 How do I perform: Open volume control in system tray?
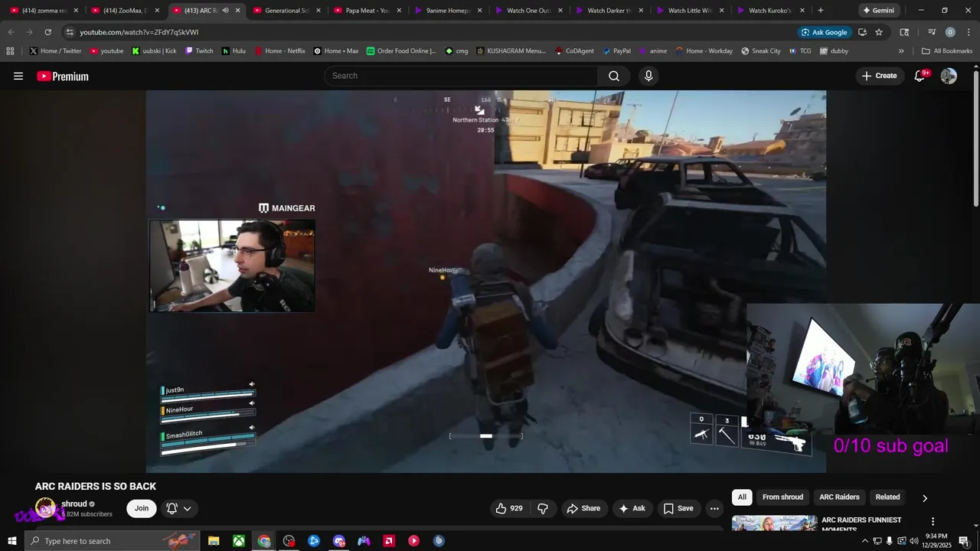tap(914, 541)
